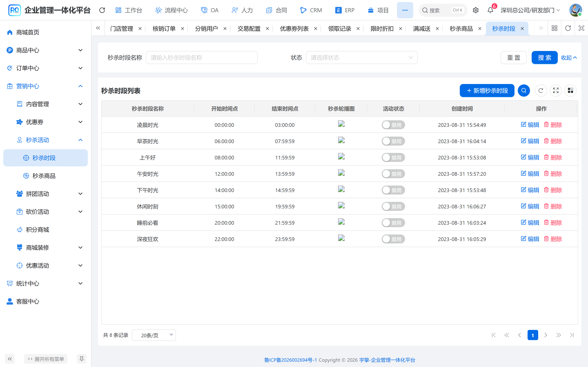588x367 pixels.
Task: Click the notification bell icon
Action: pyautogui.click(x=490, y=10)
